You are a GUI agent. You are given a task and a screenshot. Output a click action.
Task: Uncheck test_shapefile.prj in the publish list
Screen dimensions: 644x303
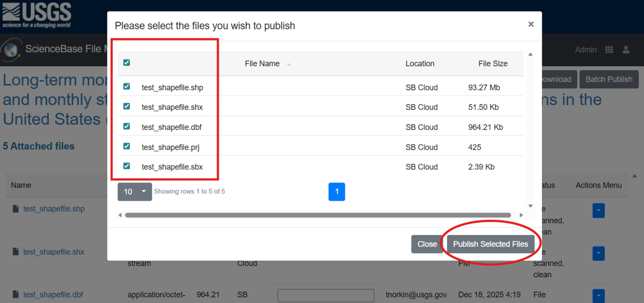click(126, 147)
